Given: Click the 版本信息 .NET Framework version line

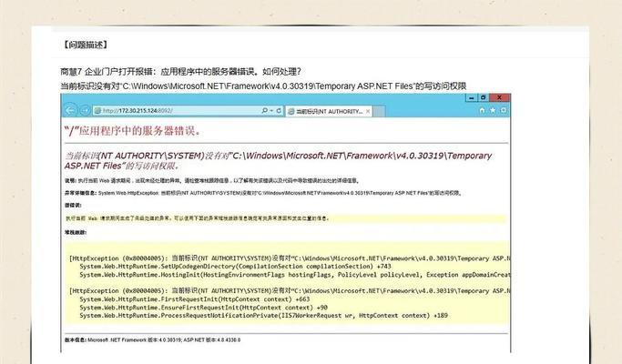Looking at the screenshot, I should point(153,339).
